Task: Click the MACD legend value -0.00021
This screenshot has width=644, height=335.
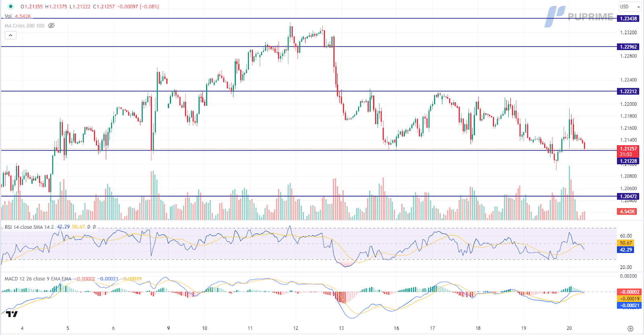Action: [109, 279]
